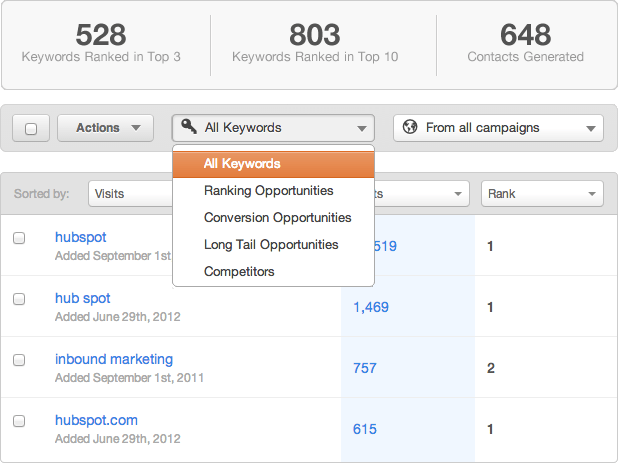Choose All Keywords in the menu
This screenshot has width=618, height=463.
[x=274, y=164]
